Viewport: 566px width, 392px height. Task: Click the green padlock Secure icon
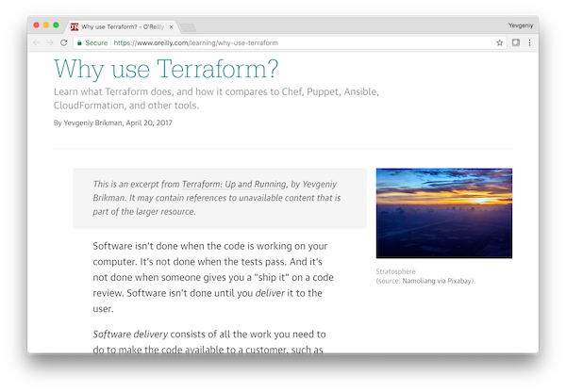[x=80, y=42]
